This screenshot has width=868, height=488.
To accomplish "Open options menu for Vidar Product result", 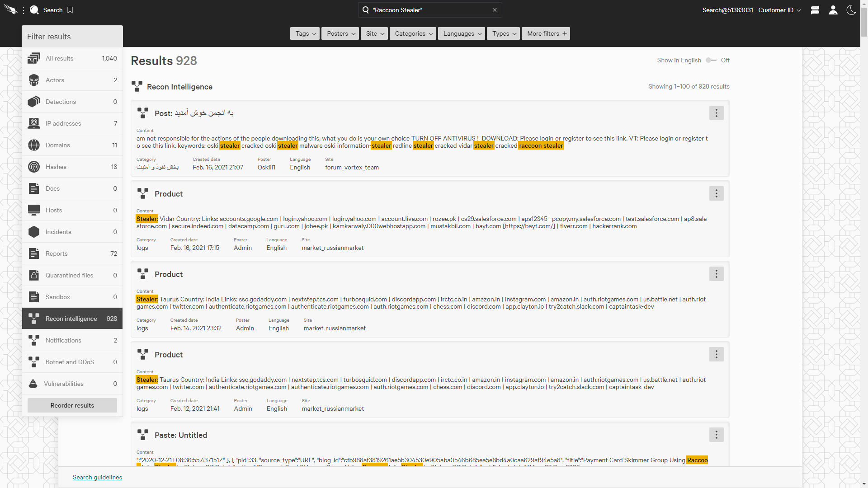I will coord(716,193).
